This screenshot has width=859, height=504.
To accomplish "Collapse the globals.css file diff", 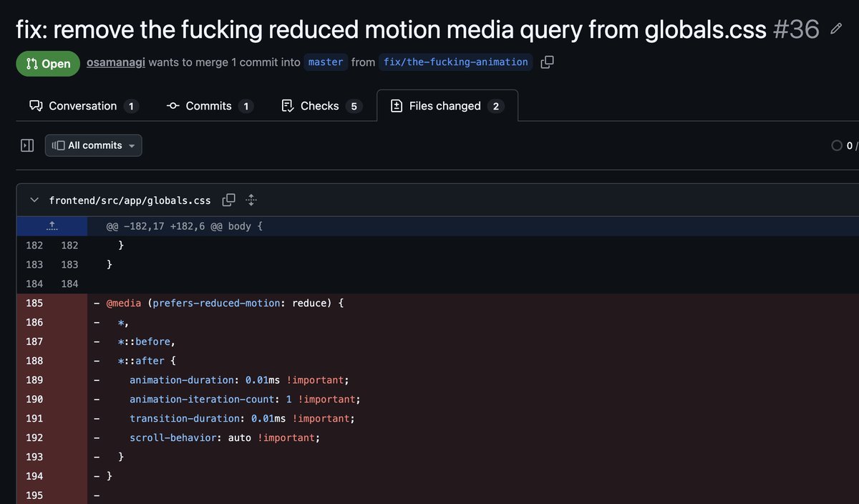I will (34, 200).
